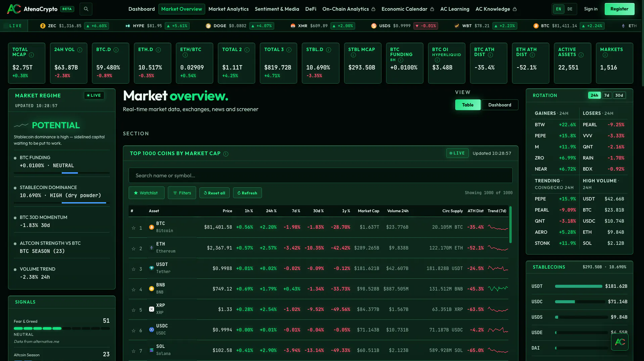Refresh the coins table
Image resolution: width=644 pixels, height=361 pixels.
(247, 193)
